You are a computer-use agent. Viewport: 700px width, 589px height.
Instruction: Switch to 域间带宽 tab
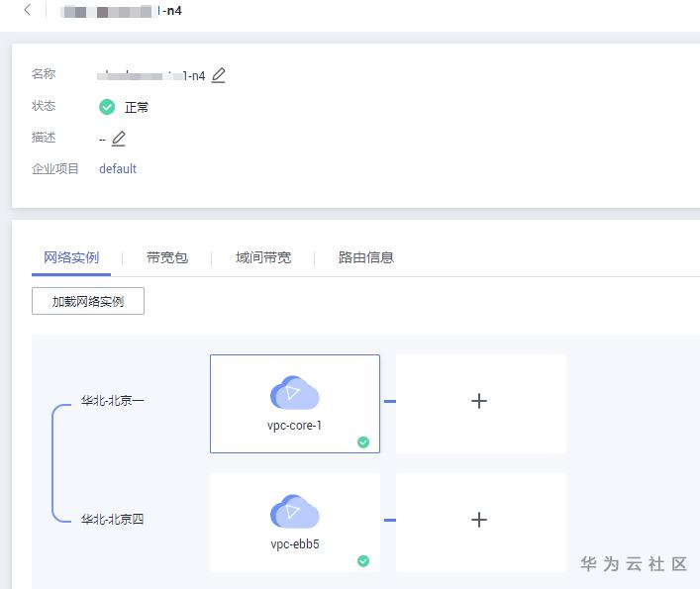tap(263, 257)
